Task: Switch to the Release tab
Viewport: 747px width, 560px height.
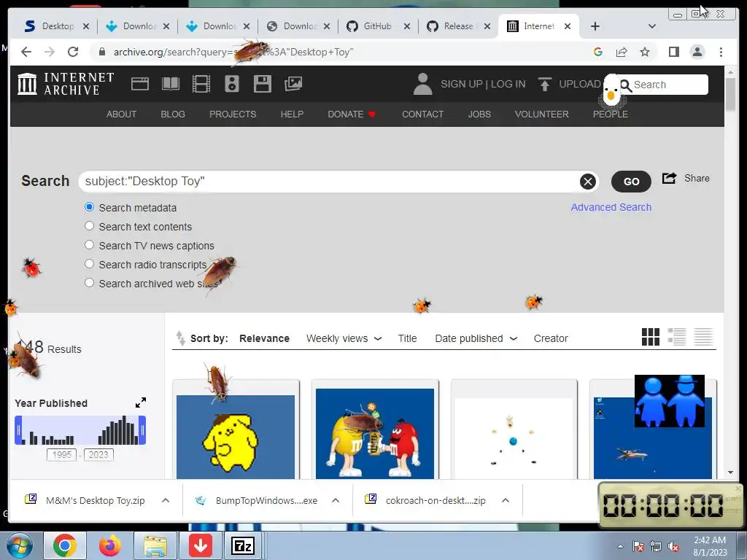Action: point(458,26)
